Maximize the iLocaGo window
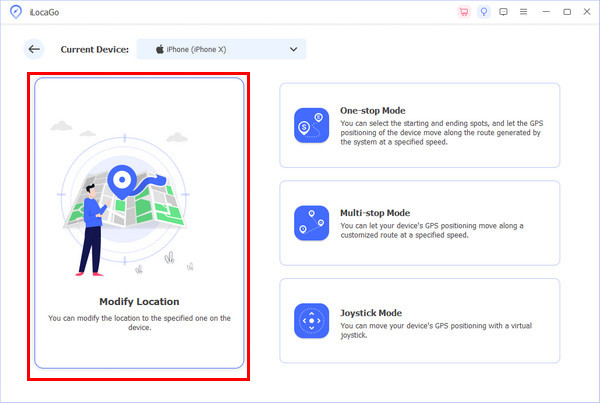The width and height of the screenshot is (600, 403). click(x=567, y=12)
